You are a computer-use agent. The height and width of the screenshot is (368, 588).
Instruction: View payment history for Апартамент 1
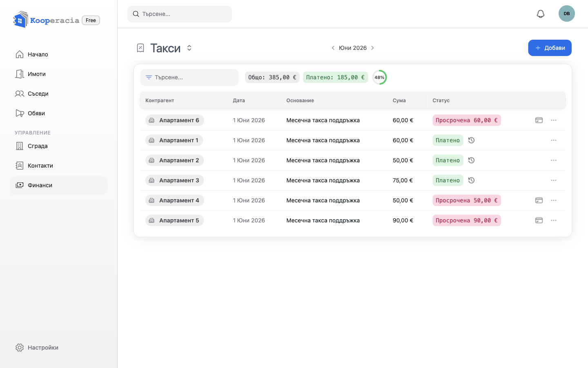(471, 140)
